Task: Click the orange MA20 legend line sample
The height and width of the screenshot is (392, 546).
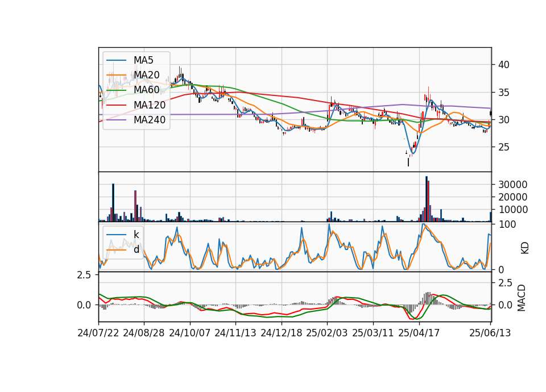Action: click(116, 75)
